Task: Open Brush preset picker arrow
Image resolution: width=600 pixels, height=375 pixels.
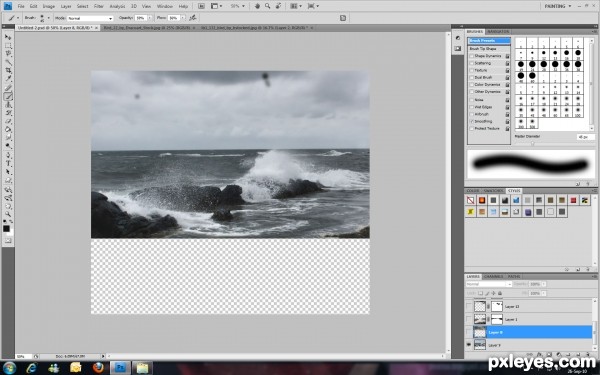Action: 48,18
